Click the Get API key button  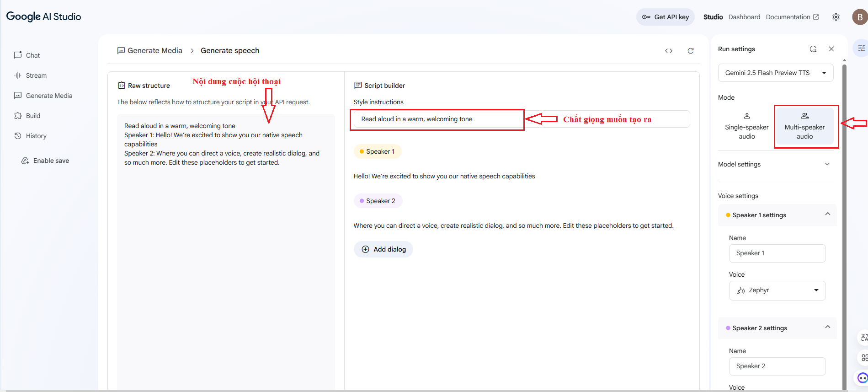pos(666,17)
